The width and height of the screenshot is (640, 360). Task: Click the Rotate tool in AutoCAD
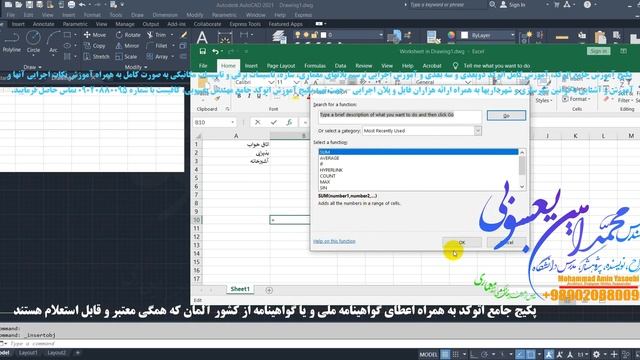click(x=128, y=35)
